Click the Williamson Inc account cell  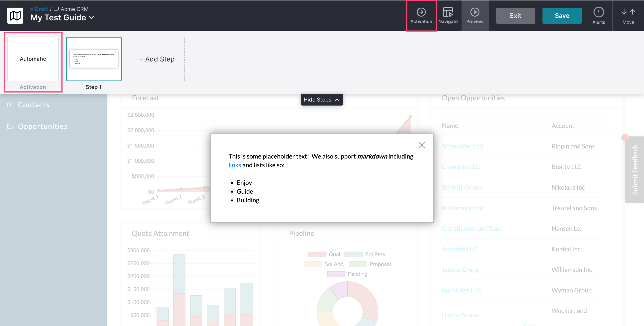[572, 269]
